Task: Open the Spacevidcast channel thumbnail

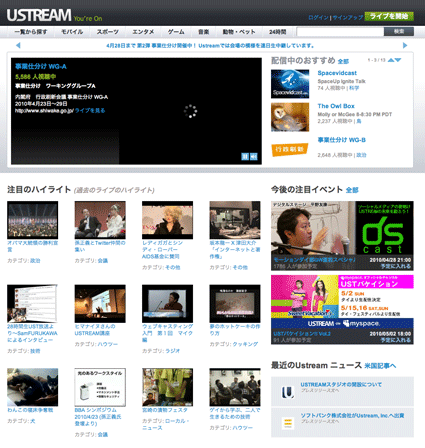Action: point(290,84)
